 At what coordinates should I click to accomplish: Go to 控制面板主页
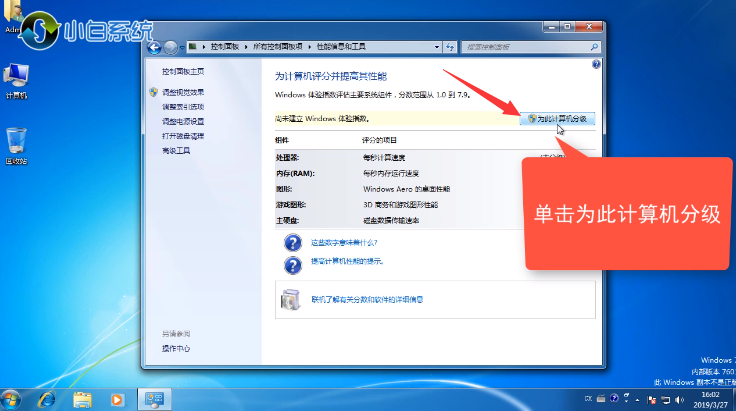point(183,72)
